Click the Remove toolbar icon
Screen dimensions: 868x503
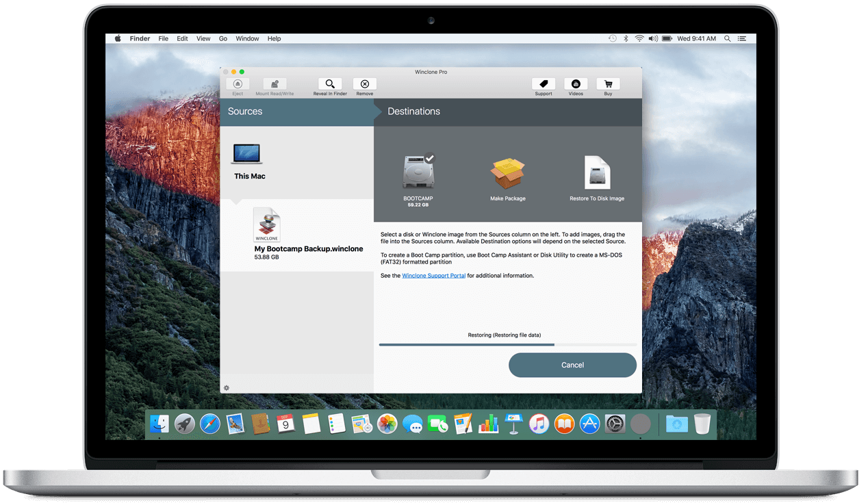[365, 83]
